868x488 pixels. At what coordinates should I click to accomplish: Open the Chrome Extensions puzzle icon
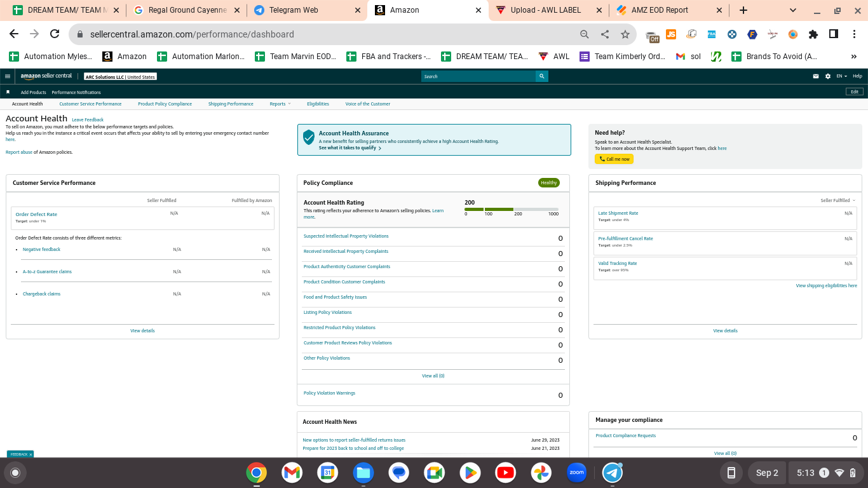813,34
